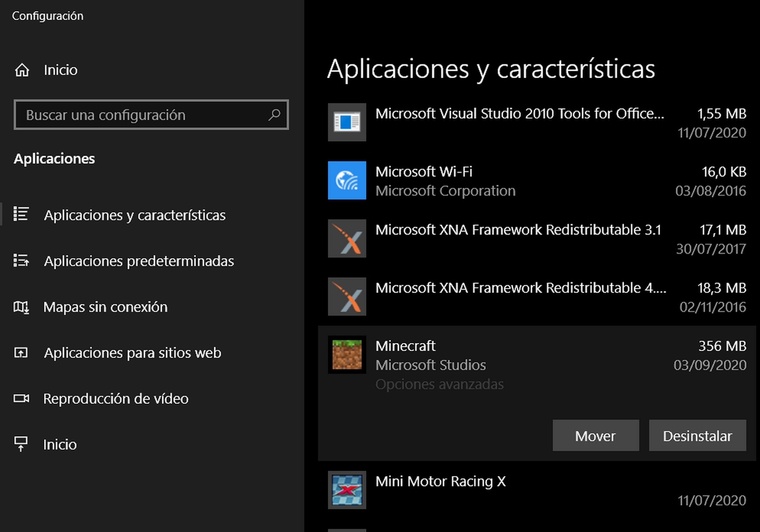Open the startup apps Inicio section
Viewport: 760px width, 532px height.
[x=60, y=445]
